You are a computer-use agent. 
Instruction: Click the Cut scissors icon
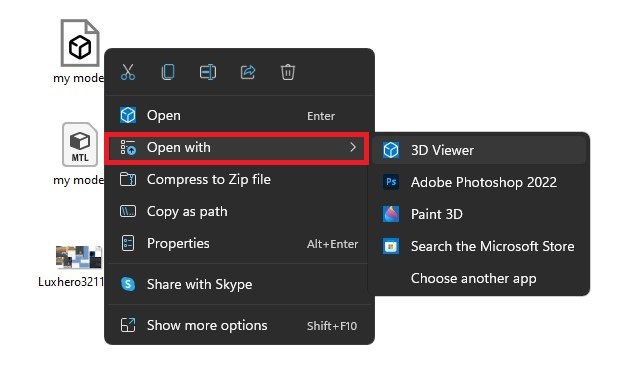128,72
